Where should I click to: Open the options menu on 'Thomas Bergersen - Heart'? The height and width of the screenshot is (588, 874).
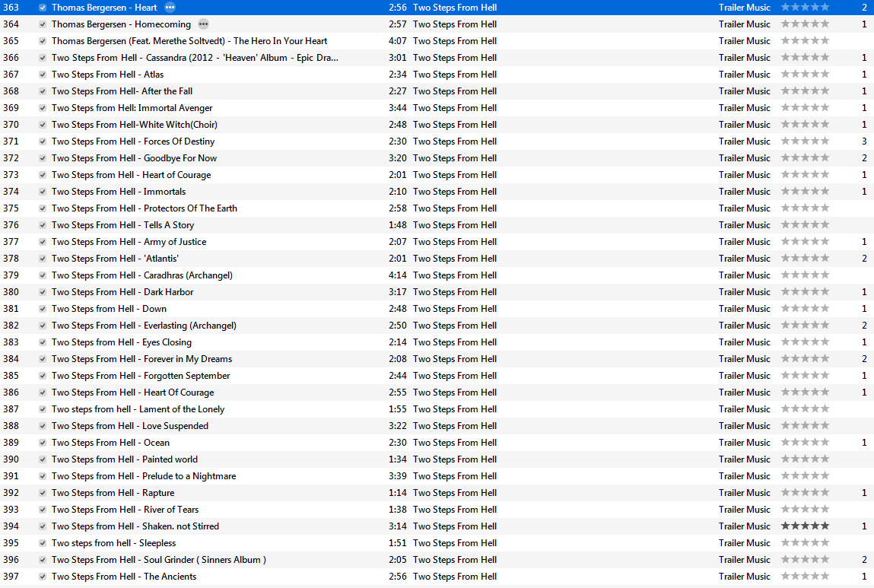tap(170, 7)
